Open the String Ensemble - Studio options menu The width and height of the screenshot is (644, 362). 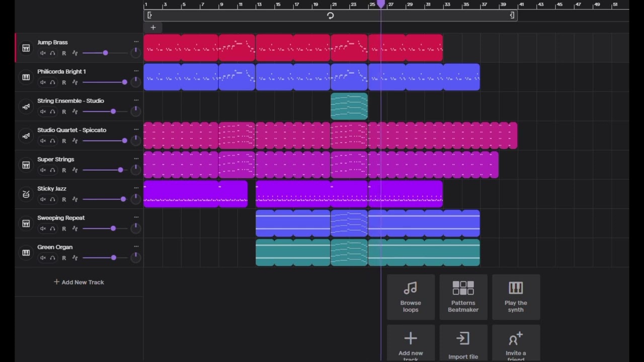click(136, 100)
